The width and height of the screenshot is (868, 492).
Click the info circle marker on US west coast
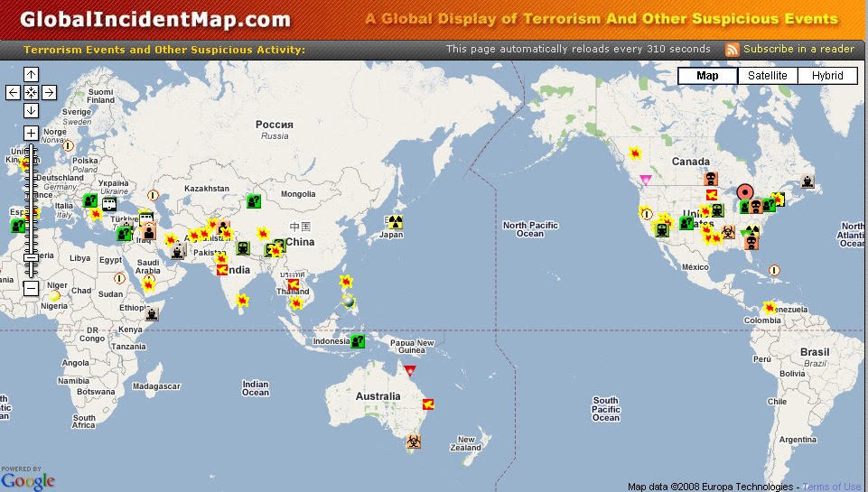tap(646, 214)
